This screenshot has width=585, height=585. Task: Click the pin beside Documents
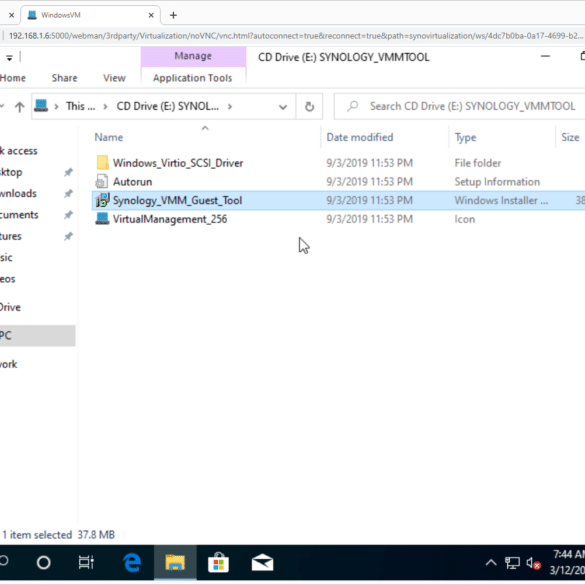click(x=68, y=215)
